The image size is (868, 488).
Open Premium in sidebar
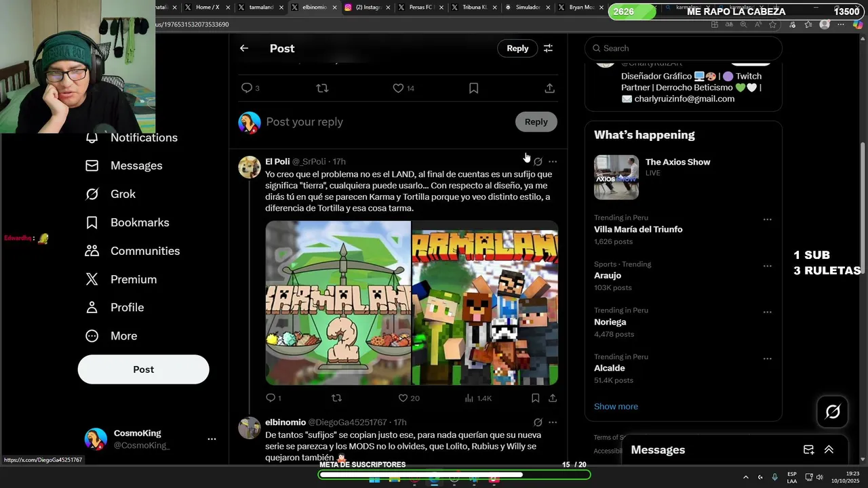click(x=121, y=279)
